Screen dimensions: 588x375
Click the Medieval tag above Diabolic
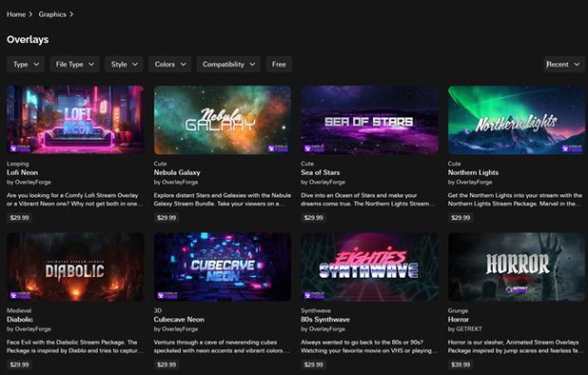point(19,310)
